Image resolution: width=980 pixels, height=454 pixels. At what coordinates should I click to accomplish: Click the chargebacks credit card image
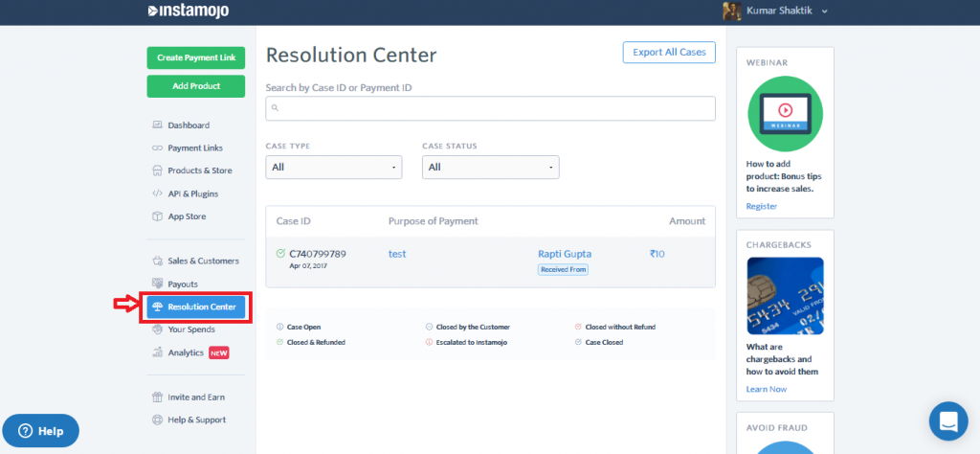click(x=785, y=296)
